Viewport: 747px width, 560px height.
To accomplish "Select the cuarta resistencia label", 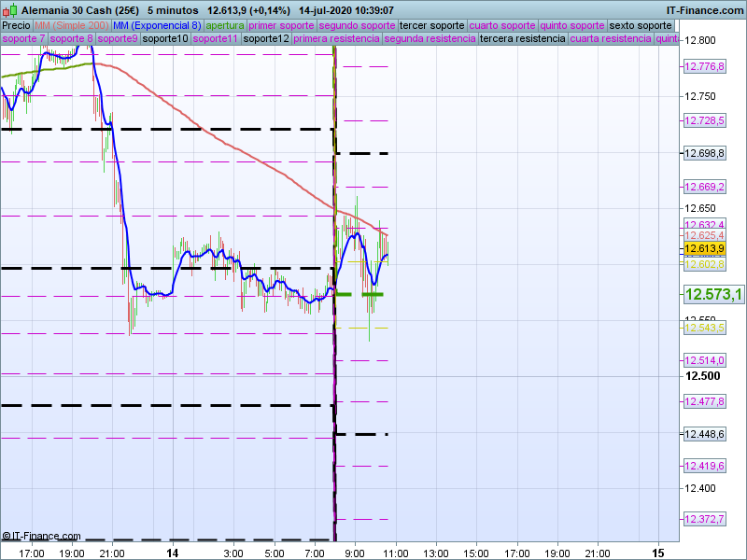I will click(610, 39).
